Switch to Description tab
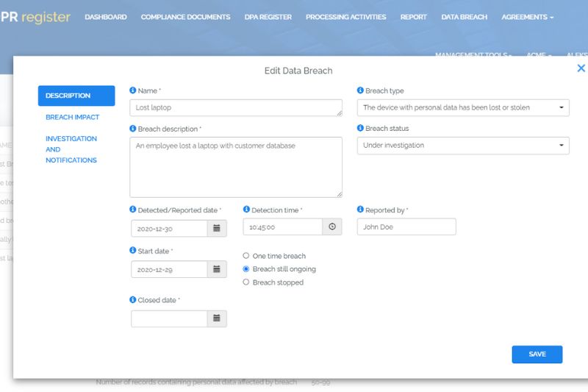Image resolution: width=588 pixels, height=392 pixels. click(x=76, y=96)
